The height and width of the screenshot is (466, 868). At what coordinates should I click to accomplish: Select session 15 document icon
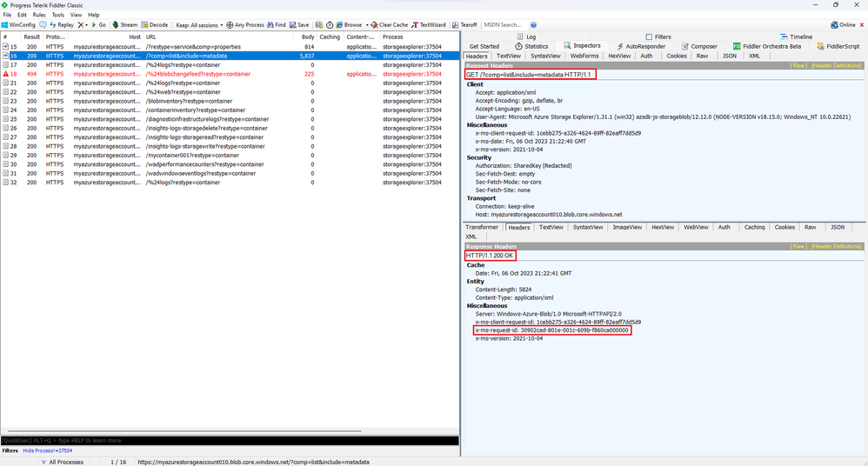coord(5,46)
